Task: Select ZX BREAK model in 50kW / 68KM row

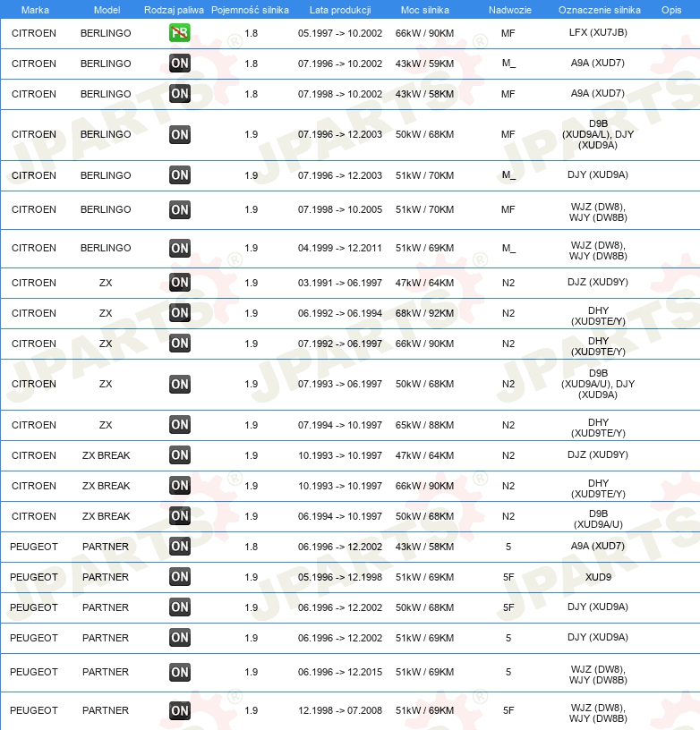Action: click(x=107, y=516)
